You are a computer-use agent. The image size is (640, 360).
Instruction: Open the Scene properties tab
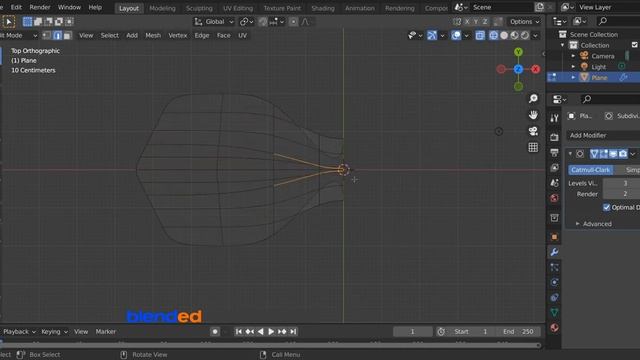tap(554, 183)
